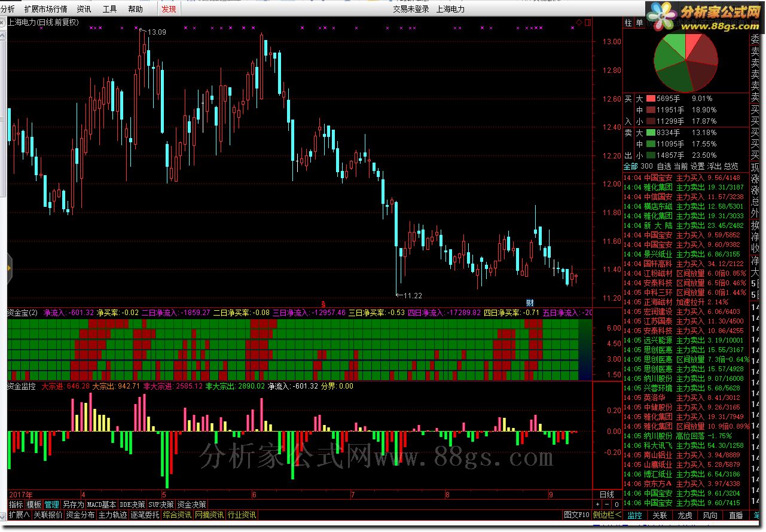Viewport: 766px width, 532px height.
Task: Click the small-sell dark green swatch
Action: click(x=650, y=155)
